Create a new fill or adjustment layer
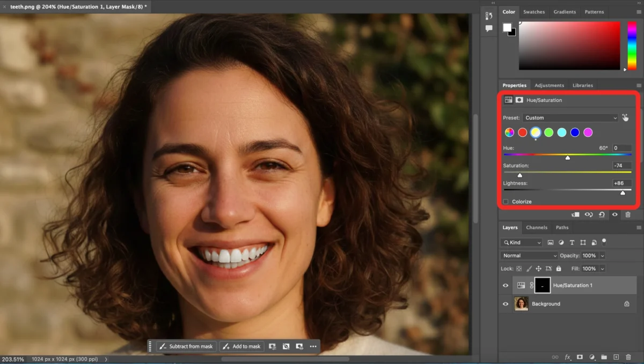 coord(592,357)
